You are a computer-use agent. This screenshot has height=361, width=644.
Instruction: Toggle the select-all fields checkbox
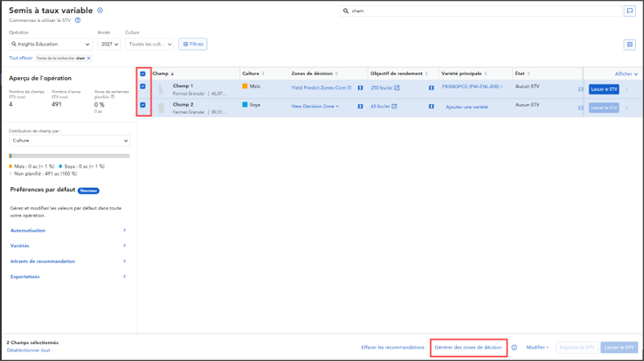click(143, 74)
